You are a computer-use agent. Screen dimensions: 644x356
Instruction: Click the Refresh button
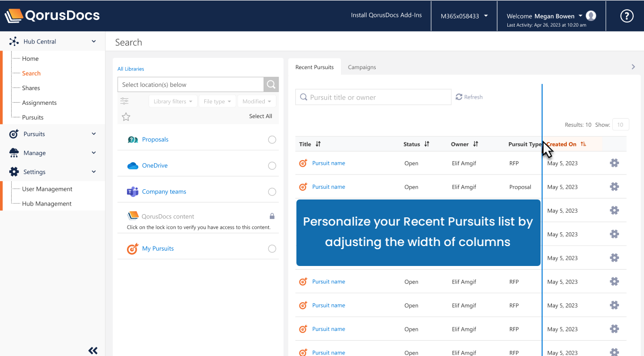(469, 97)
